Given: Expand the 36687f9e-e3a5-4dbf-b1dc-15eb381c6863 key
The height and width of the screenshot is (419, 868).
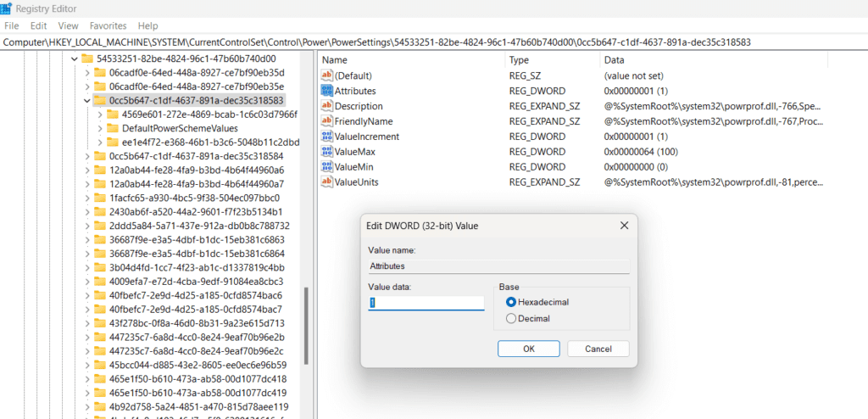Looking at the screenshot, I should tap(87, 240).
